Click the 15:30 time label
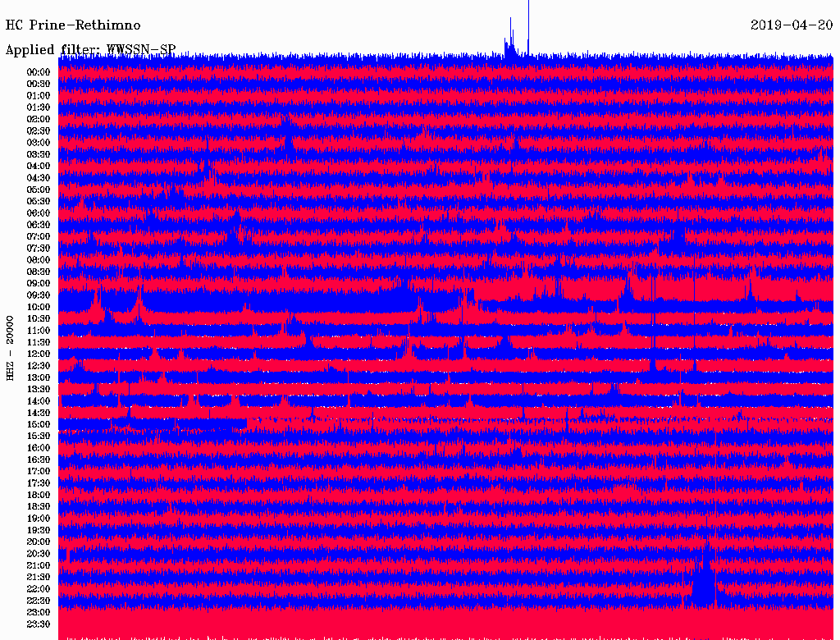Screen dimensions: 840x640 pyautogui.click(x=39, y=437)
